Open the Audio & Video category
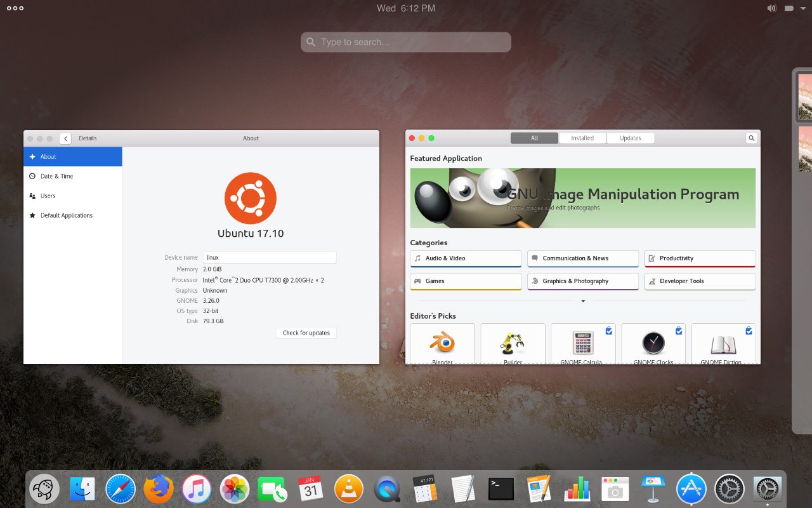The height and width of the screenshot is (508, 812). point(466,258)
